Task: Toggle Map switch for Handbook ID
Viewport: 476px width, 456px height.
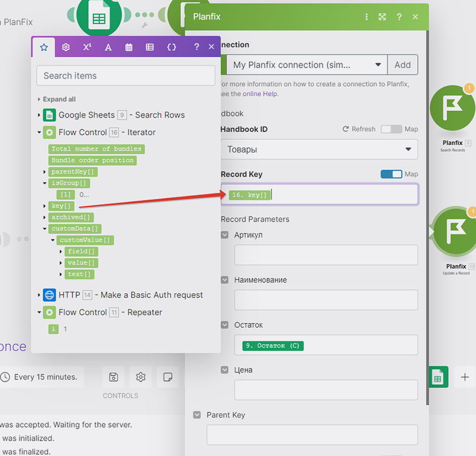Action: point(391,129)
